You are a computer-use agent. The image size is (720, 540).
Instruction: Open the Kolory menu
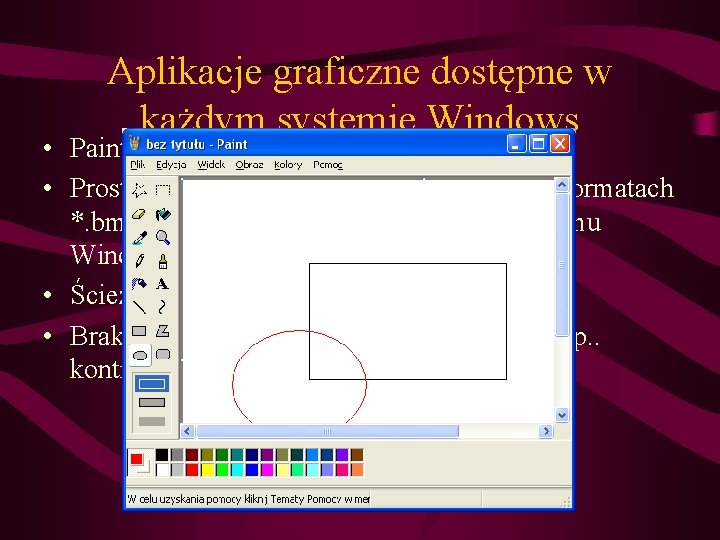pyautogui.click(x=288, y=164)
